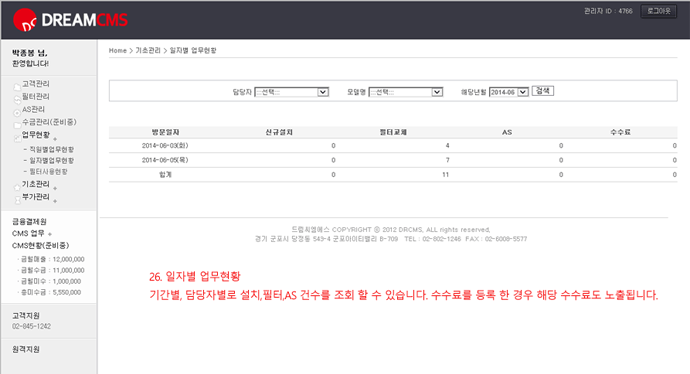Viewport: 690px width, 374px height.
Task: Select the 기초관리 menu heading
Action: (x=36, y=184)
